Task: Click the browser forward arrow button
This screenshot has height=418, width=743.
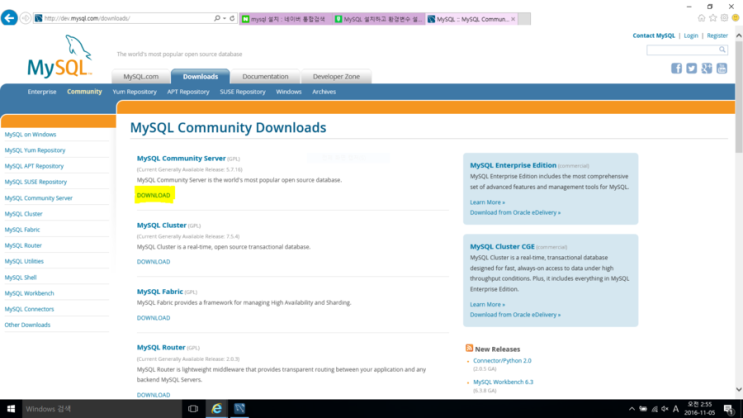Action: (x=26, y=18)
